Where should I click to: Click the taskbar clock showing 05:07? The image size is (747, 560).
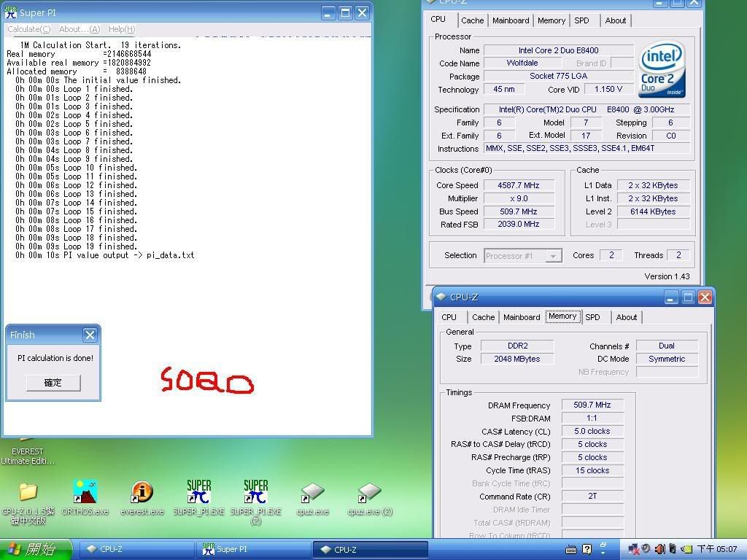pos(718,549)
